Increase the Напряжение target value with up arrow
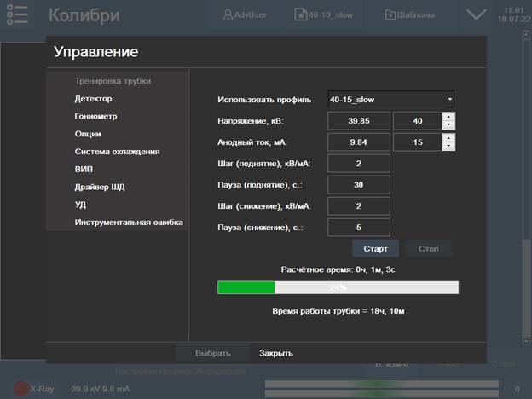The width and height of the screenshot is (532, 399). 448,116
